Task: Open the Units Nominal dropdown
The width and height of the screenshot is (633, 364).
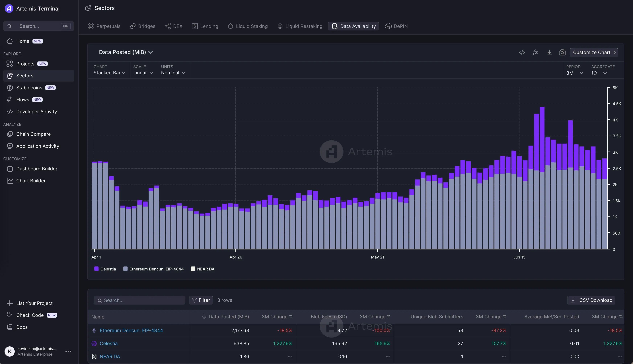Action: (x=173, y=73)
